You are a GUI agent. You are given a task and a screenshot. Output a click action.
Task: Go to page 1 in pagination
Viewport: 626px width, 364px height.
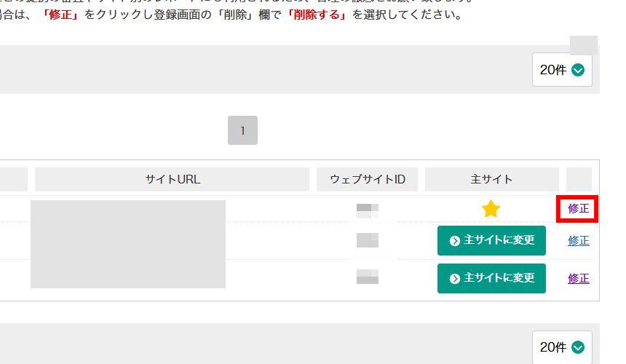tap(242, 130)
